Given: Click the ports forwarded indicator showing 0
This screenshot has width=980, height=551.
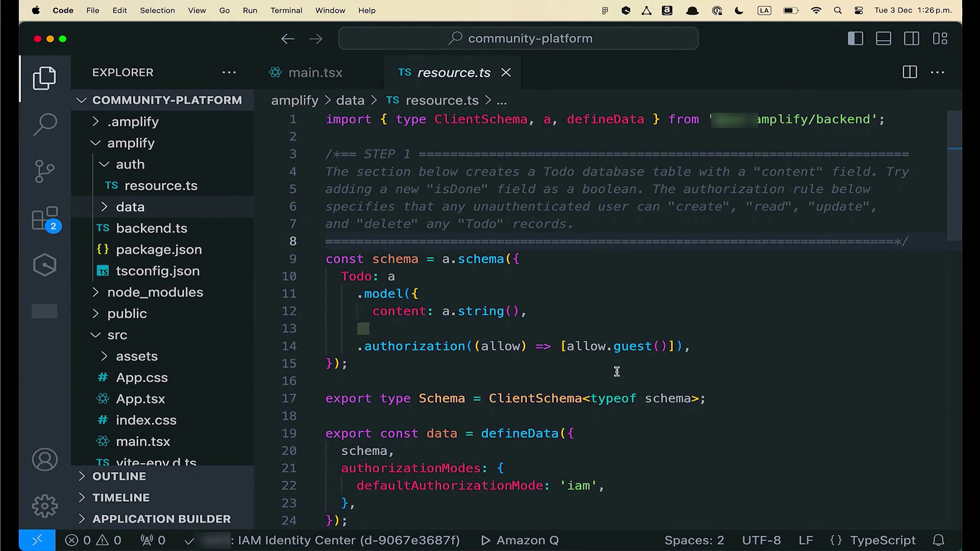Looking at the screenshot, I should pyautogui.click(x=153, y=540).
